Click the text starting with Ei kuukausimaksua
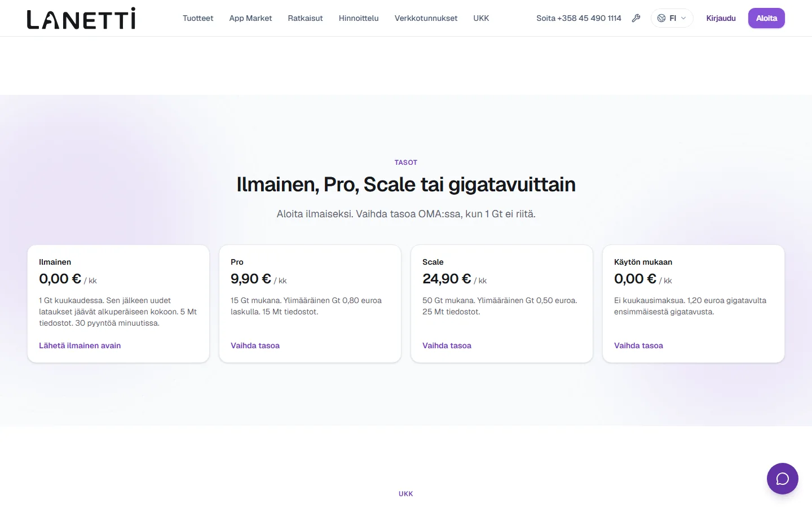The width and height of the screenshot is (812, 508). click(x=690, y=306)
